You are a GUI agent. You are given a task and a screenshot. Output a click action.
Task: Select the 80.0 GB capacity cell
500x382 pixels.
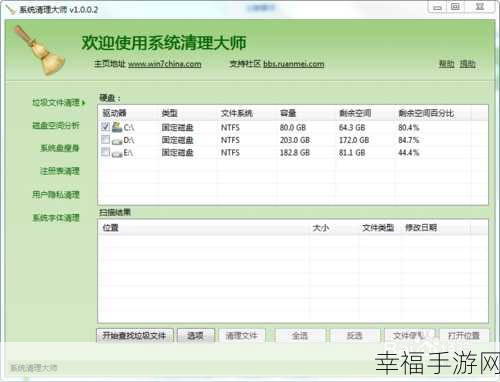[293, 127]
